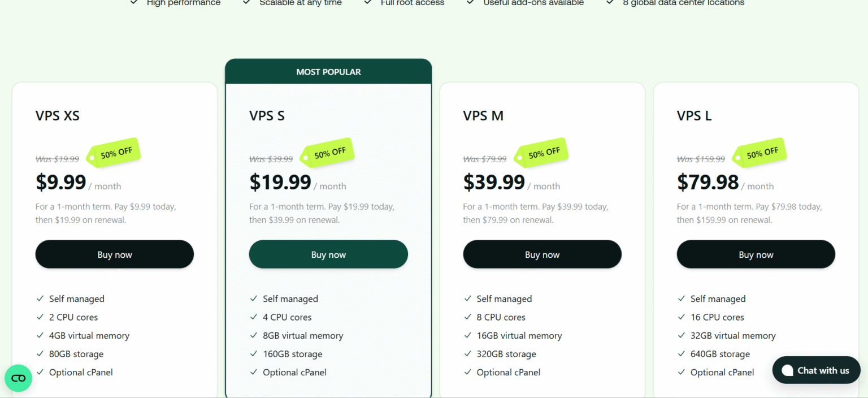The height and width of the screenshot is (398, 868).
Task: Open the Chat with us widget
Action: [x=816, y=370]
